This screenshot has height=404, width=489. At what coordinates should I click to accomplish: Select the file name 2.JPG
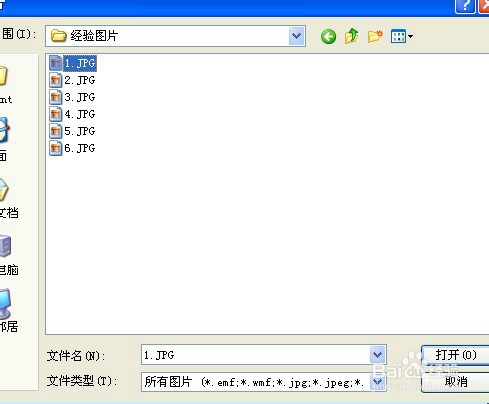click(80, 80)
